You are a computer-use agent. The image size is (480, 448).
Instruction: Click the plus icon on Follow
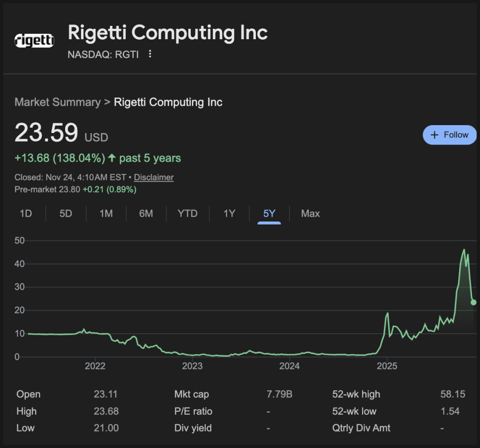[435, 135]
